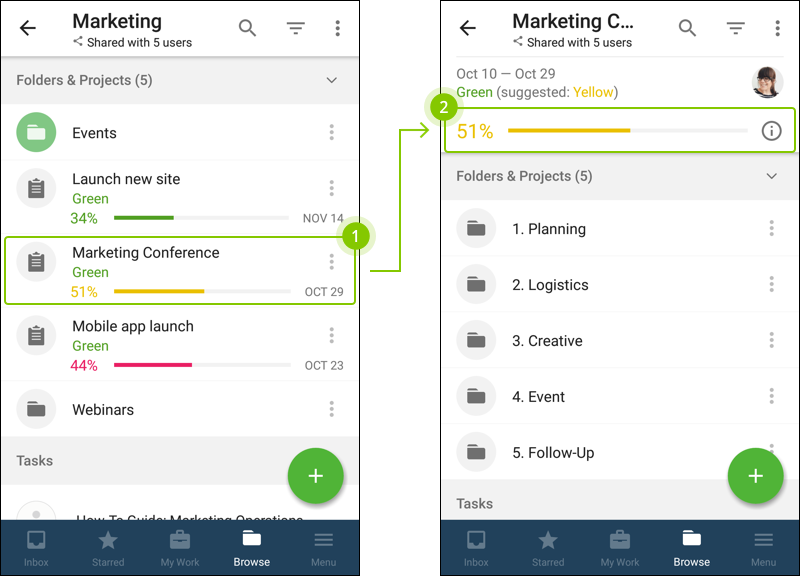Go back from Marketing Conference screen
This screenshot has height=576, width=800.
click(x=467, y=28)
